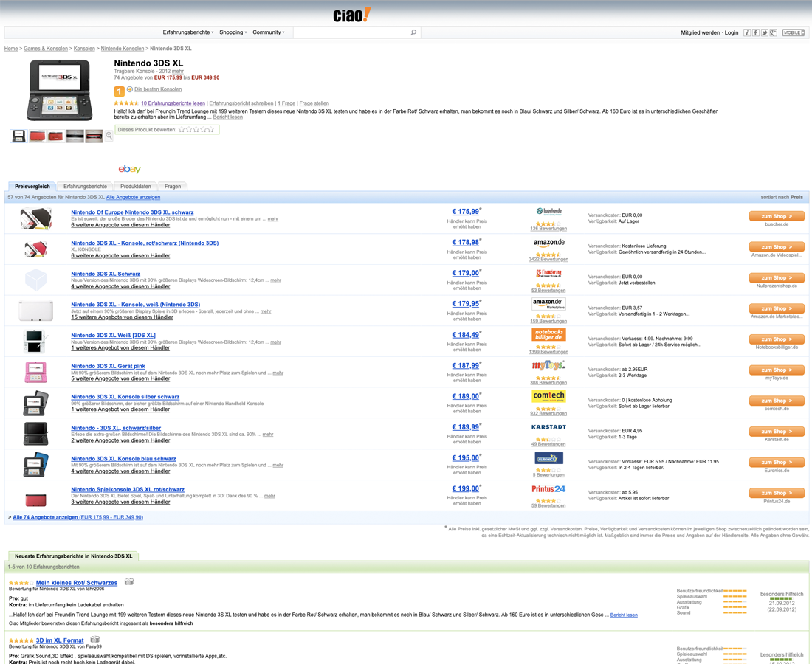This screenshot has height=664, width=812.
Task: Click the €175,99 price link
Action: click(466, 212)
